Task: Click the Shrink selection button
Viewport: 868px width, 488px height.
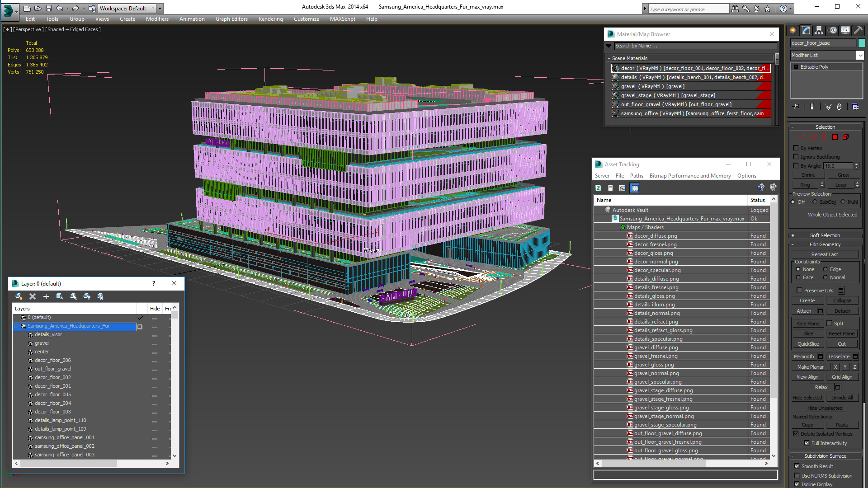Action: (x=808, y=175)
